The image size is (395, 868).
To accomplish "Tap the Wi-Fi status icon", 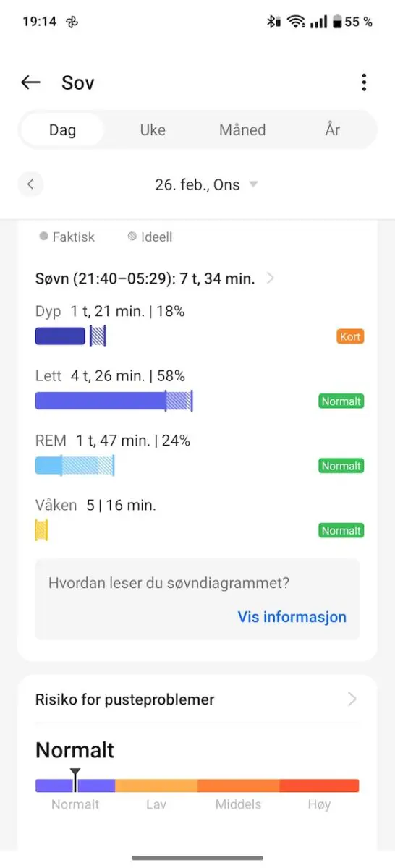I will pos(296,22).
